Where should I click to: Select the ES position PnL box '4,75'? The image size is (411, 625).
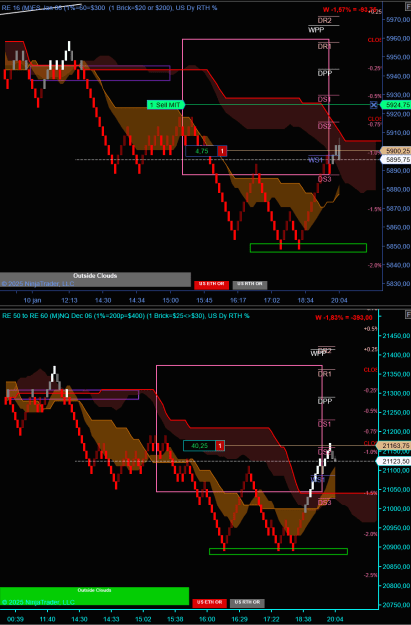coord(202,151)
